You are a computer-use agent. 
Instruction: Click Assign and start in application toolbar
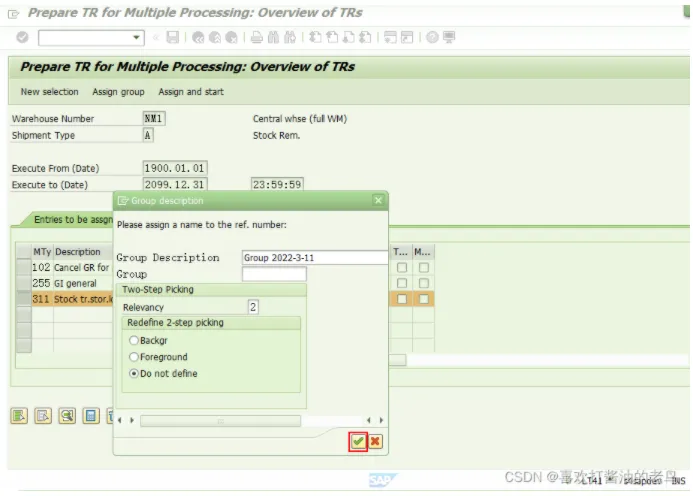pos(191,92)
